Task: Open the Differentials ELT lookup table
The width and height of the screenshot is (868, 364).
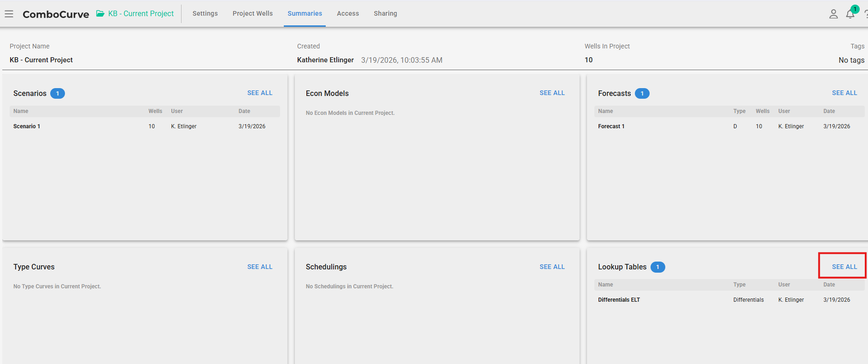Action: click(619, 300)
